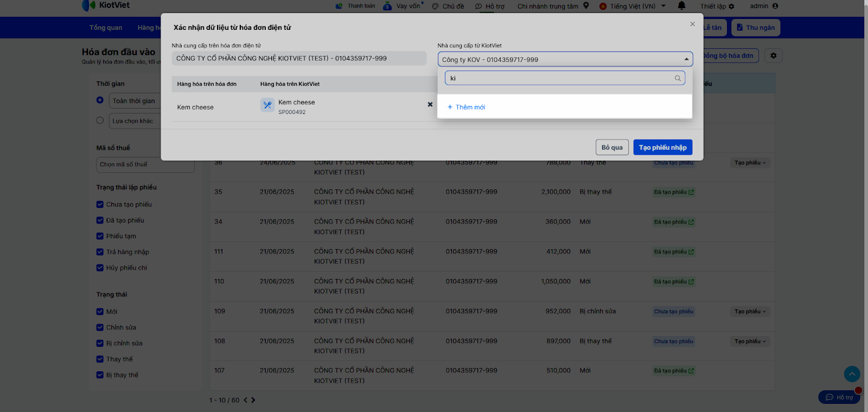Open the Thu ngân cashier screen
The image size is (868, 412).
point(756,28)
